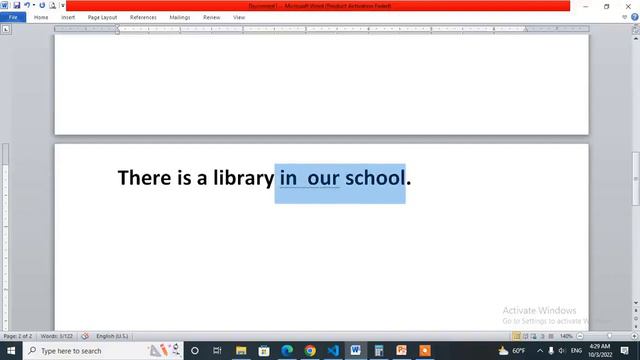This screenshot has height=360, width=640.
Task: Open the Windows Start menu
Action: (x=11, y=351)
